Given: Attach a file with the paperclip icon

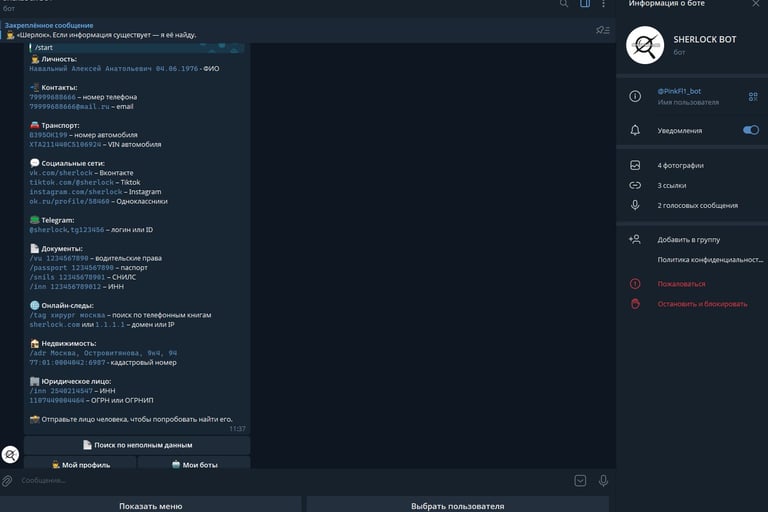Looking at the screenshot, I should (x=7, y=481).
